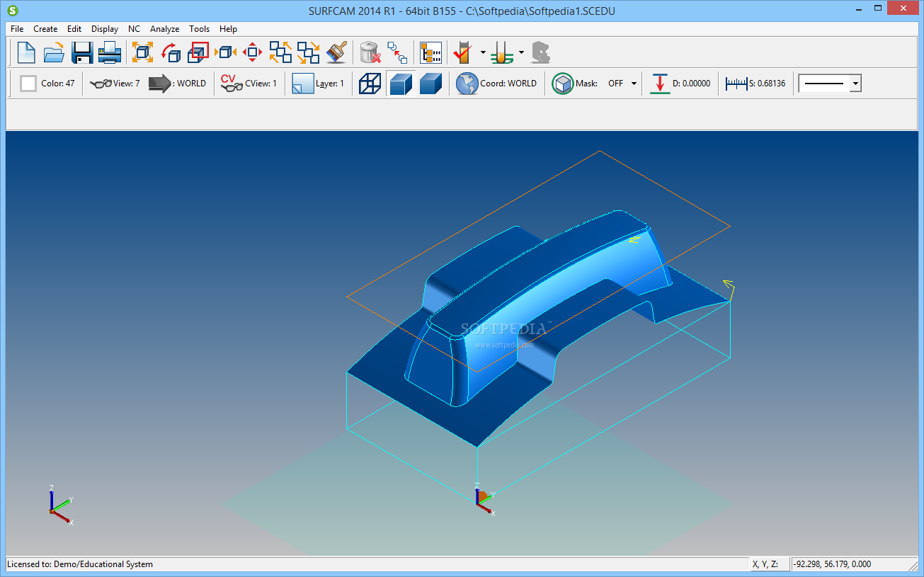Click the coordinate readout -92.298, 56.179, 0.000
Image resolution: width=924 pixels, height=577 pixels.
click(833, 564)
